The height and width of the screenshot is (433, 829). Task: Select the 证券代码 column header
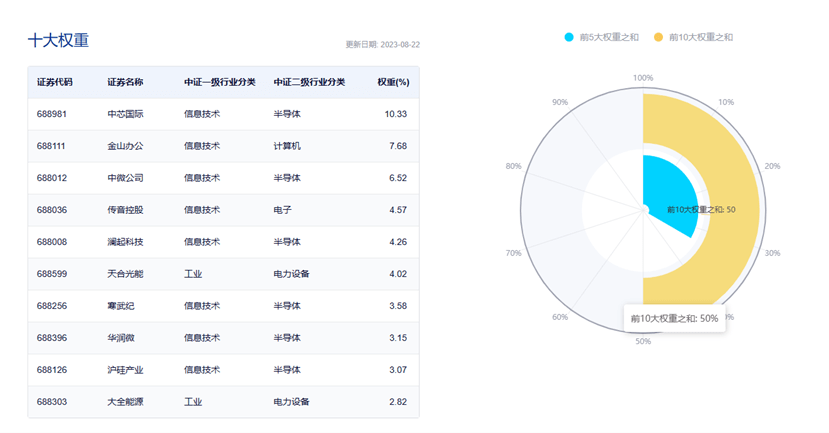pyautogui.click(x=55, y=82)
